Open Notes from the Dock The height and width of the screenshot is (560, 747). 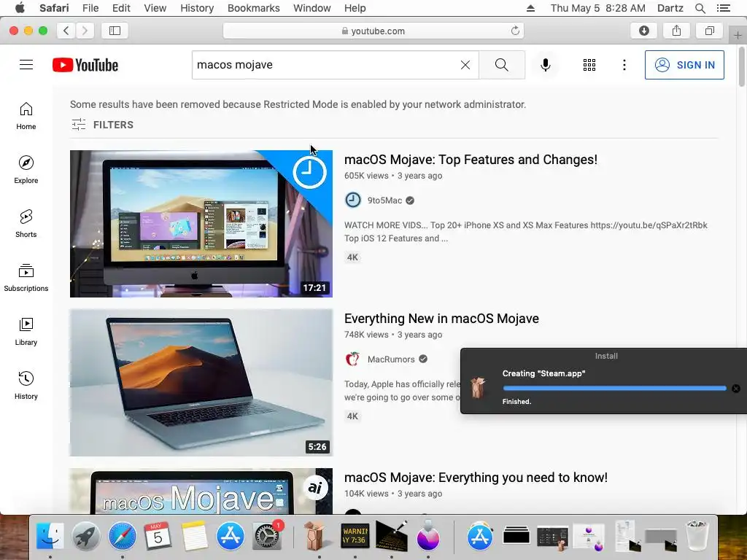pos(194,536)
